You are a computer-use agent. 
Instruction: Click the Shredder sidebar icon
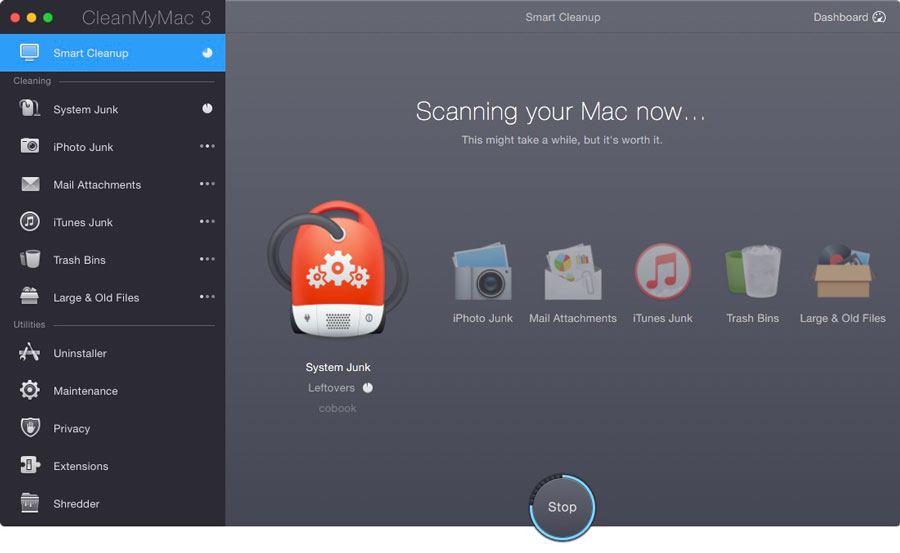tap(30, 503)
